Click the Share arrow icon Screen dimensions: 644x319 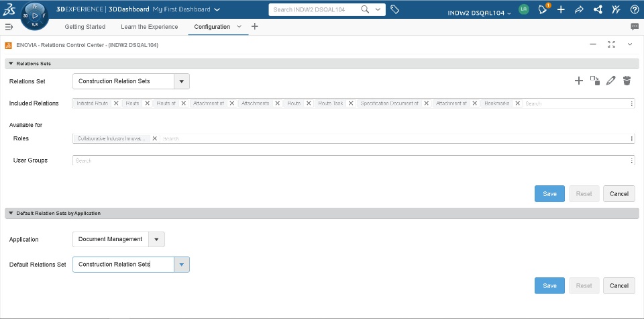579,10
